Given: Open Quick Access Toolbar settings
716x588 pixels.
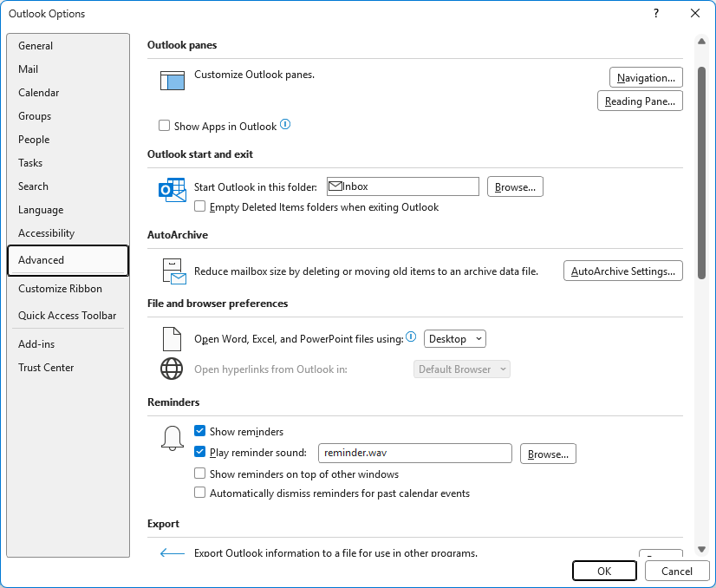Looking at the screenshot, I should coord(68,315).
